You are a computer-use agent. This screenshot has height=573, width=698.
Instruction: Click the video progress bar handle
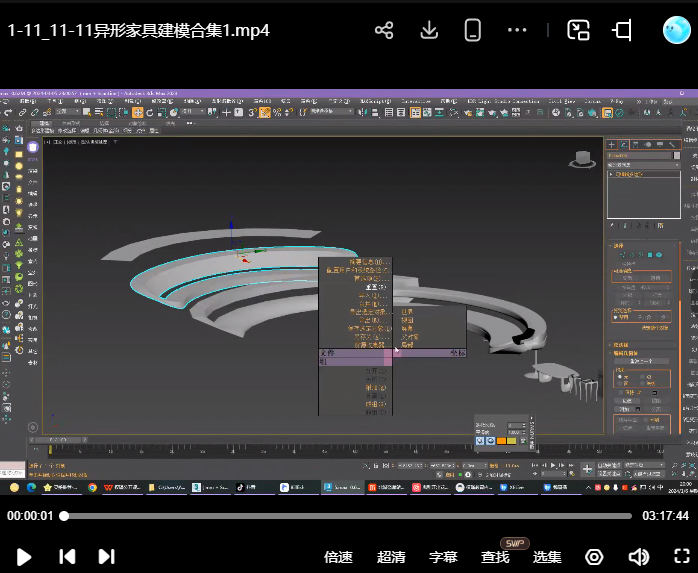64,516
